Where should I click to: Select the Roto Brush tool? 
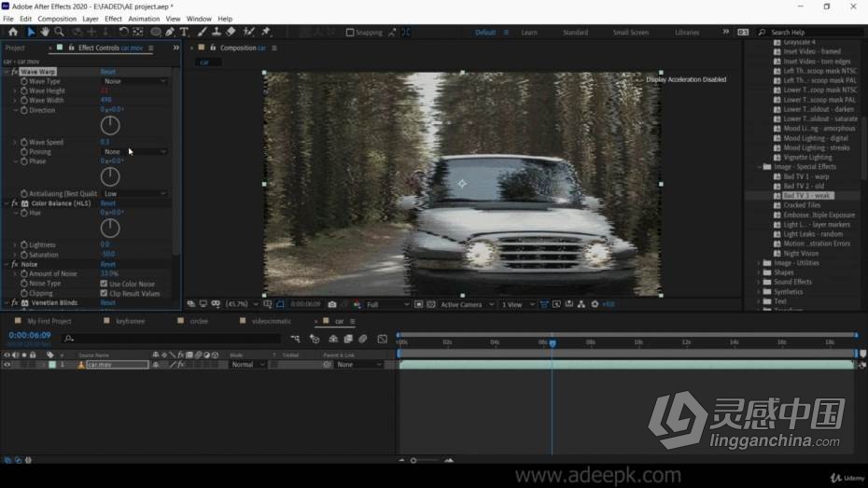[248, 32]
